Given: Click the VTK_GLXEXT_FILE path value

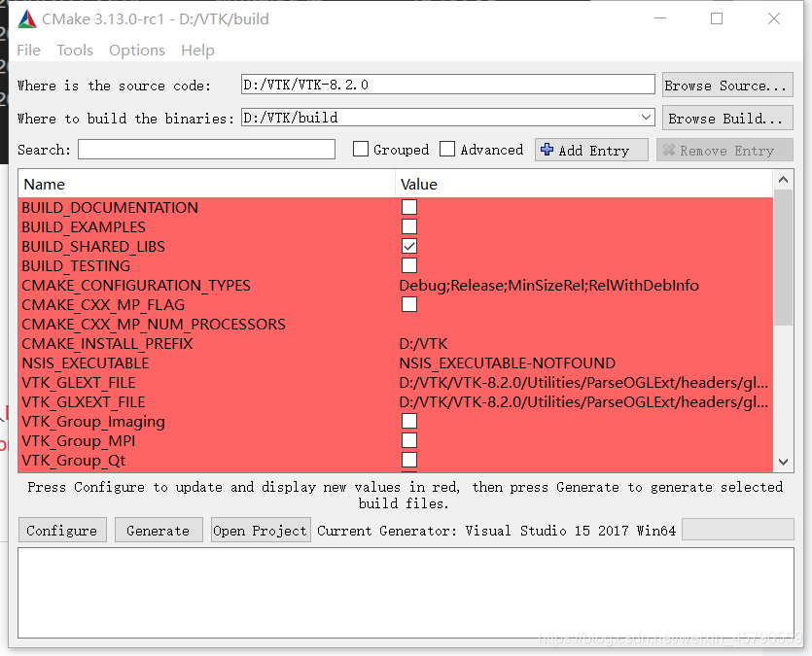Looking at the screenshot, I should (583, 402).
